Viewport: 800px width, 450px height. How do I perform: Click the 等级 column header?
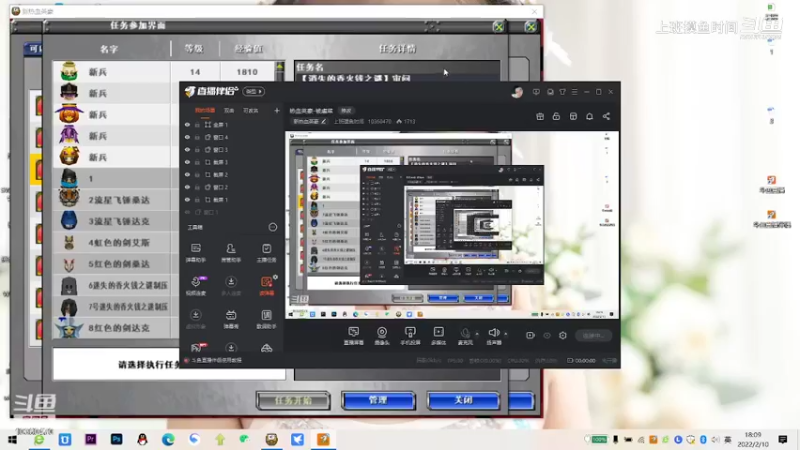pos(194,48)
